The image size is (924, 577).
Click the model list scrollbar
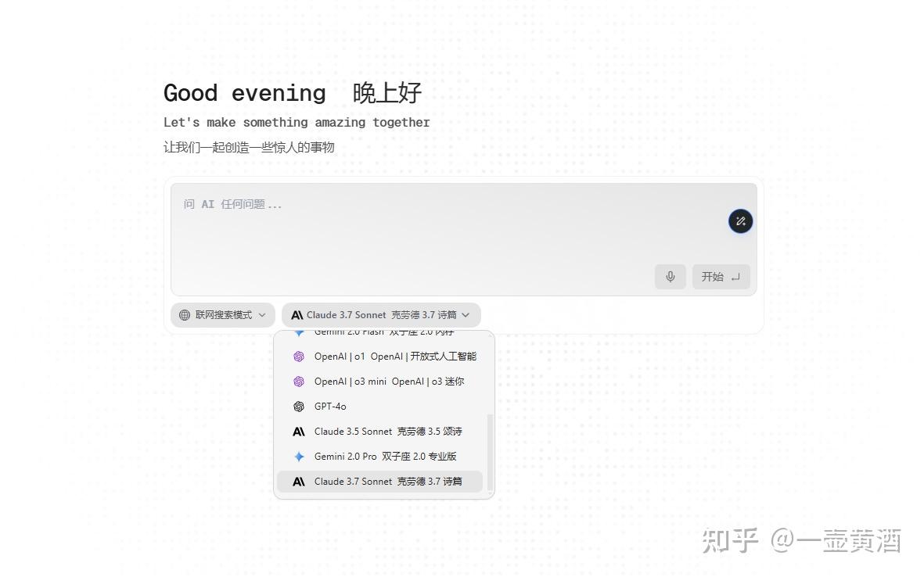[x=491, y=452]
